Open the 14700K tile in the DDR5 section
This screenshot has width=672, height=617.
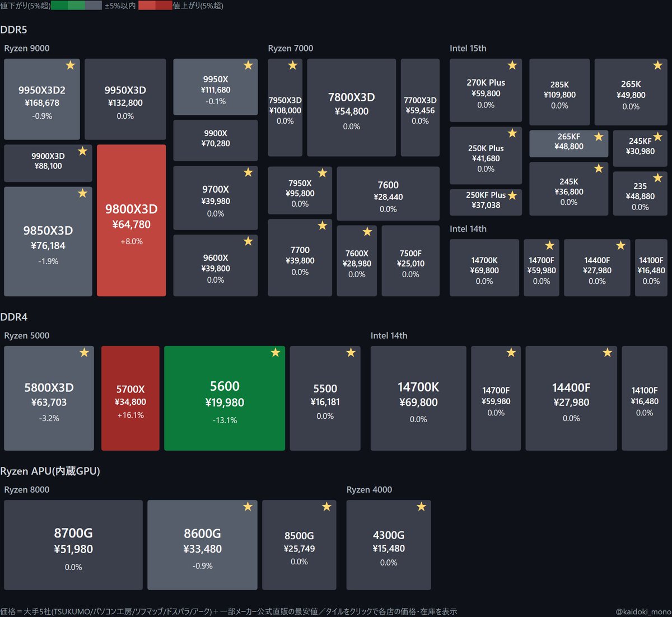(x=484, y=268)
